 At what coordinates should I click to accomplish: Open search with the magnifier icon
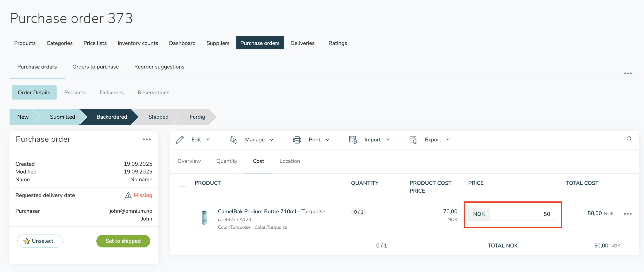point(629,139)
